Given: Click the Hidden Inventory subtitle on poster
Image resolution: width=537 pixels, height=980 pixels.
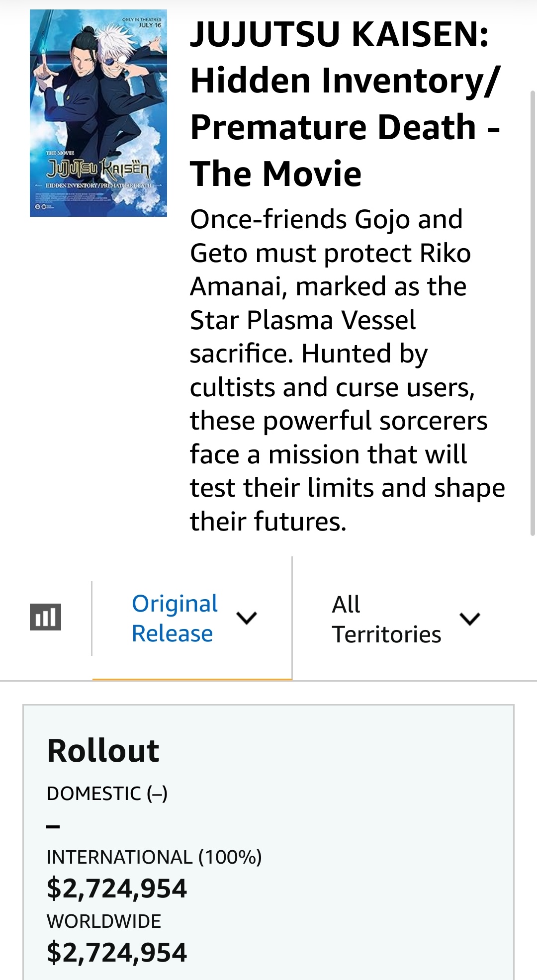Looking at the screenshot, I should pyautogui.click(x=99, y=185).
